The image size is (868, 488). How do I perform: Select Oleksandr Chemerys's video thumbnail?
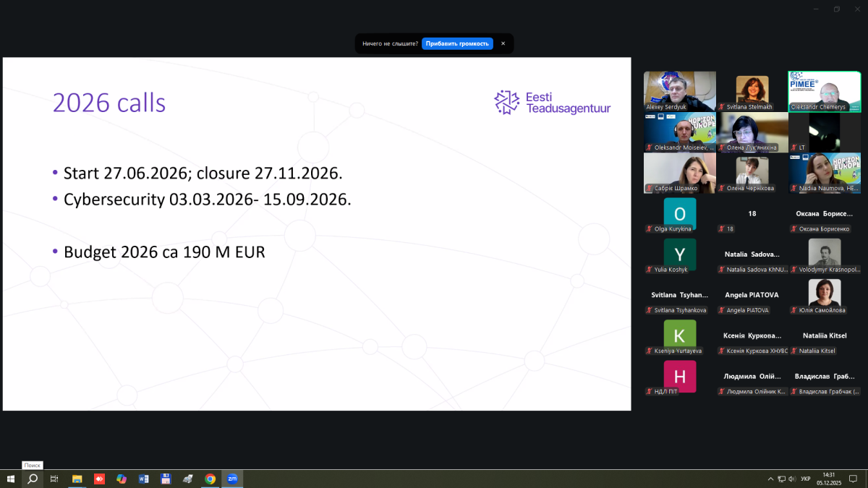coord(824,91)
